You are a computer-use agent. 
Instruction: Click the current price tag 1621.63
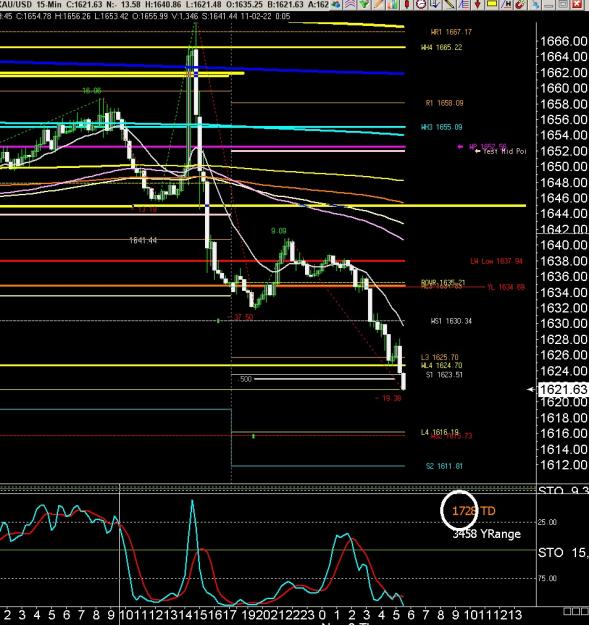[x=563, y=389]
